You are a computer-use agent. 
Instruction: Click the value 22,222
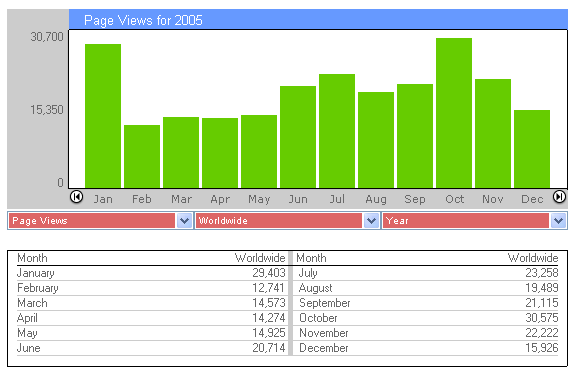click(542, 333)
